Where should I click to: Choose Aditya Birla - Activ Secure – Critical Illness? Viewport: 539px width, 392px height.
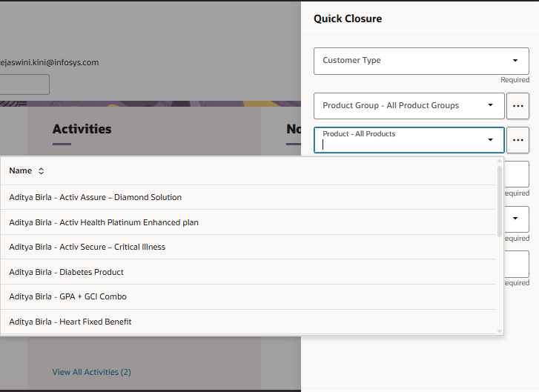click(248, 247)
